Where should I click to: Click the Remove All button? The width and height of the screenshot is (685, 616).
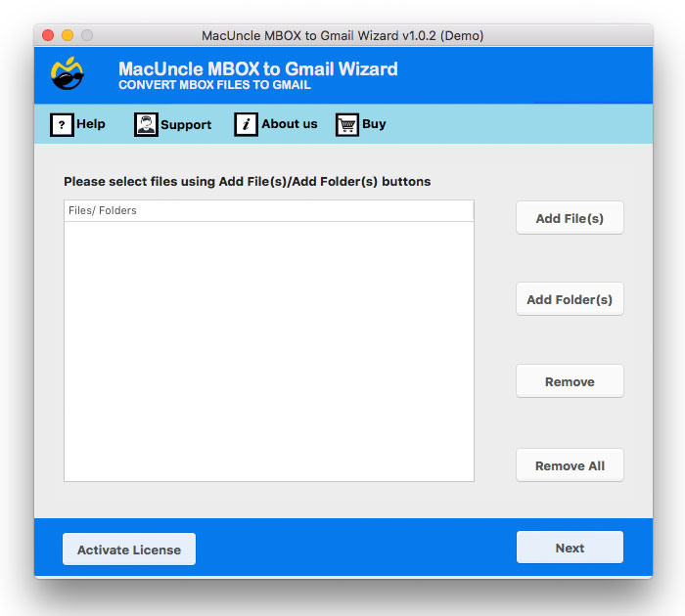[570, 465]
